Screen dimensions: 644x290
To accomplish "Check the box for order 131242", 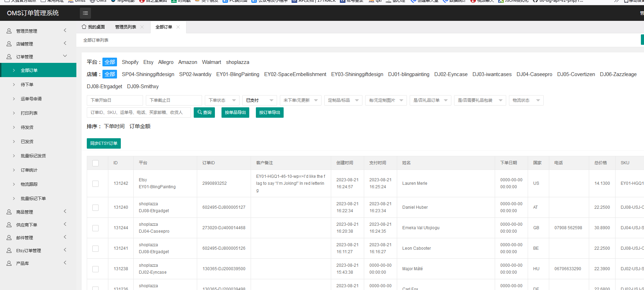I will (x=95, y=184).
